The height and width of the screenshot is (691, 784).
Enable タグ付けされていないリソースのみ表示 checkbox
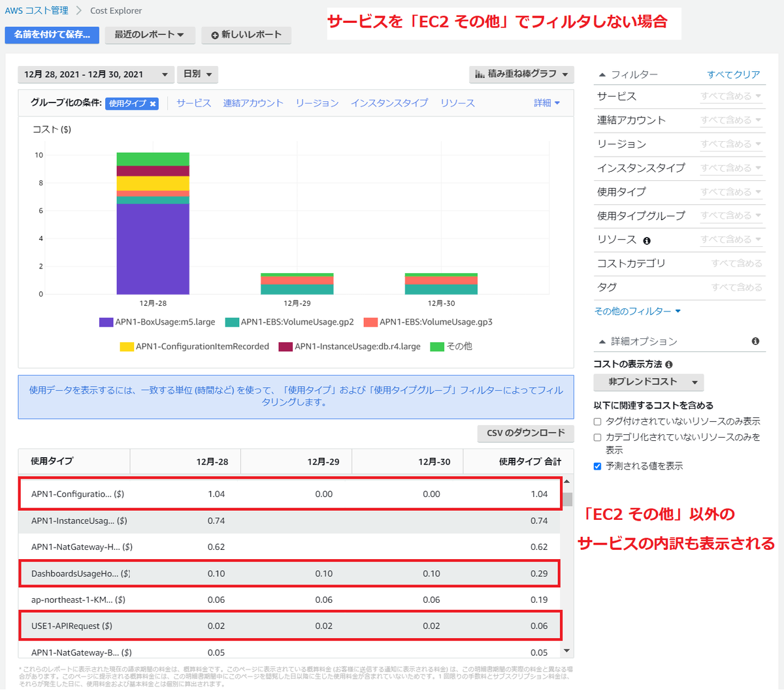[597, 422]
